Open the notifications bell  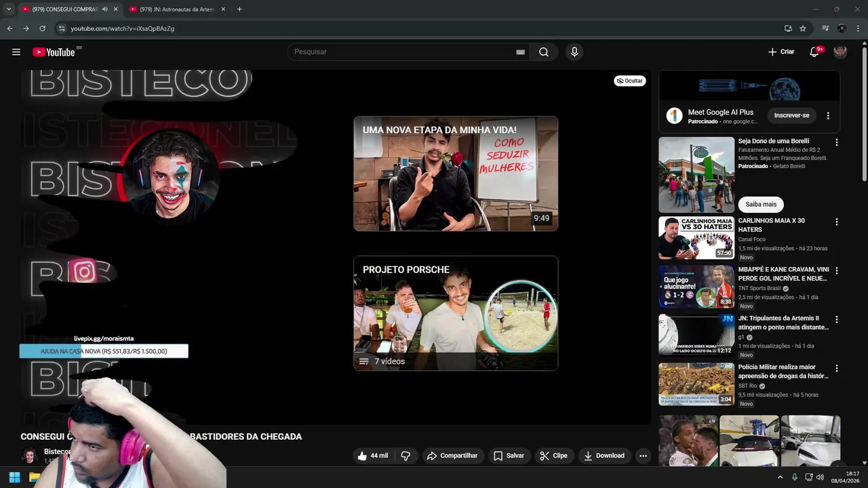pos(814,52)
